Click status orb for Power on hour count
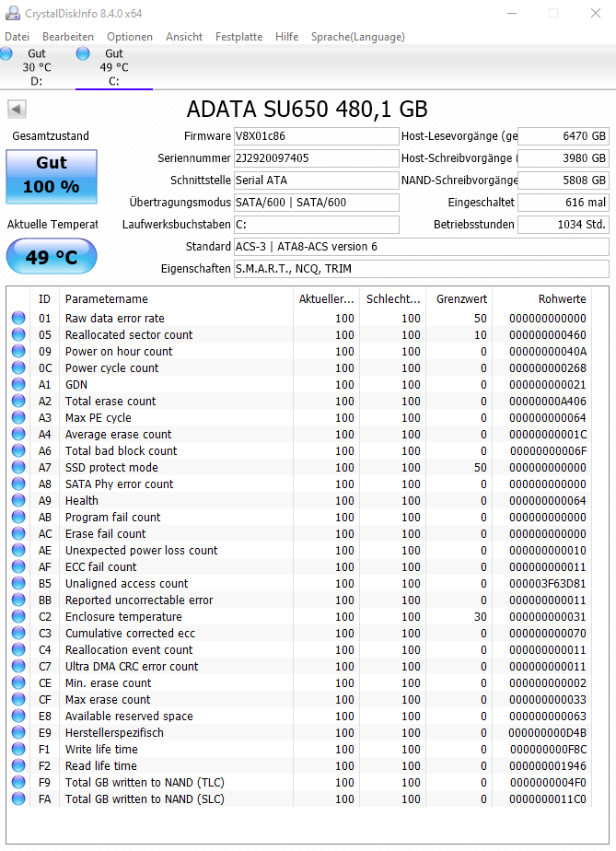This screenshot has height=851, width=616. point(18,351)
